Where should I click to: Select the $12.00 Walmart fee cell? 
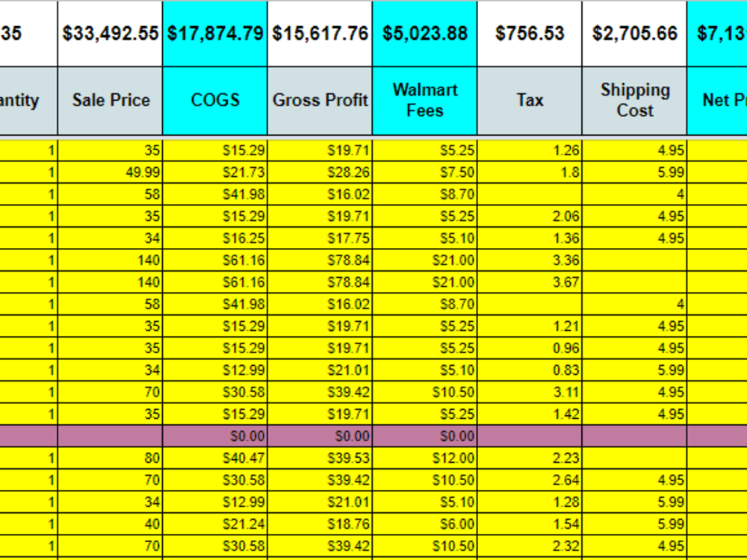(x=424, y=458)
